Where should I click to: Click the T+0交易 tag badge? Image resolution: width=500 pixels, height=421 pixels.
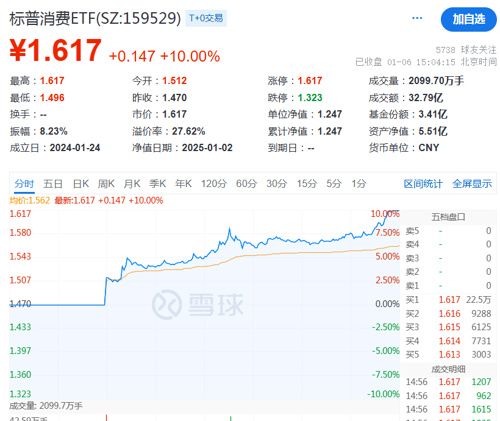click(x=206, y=18)
